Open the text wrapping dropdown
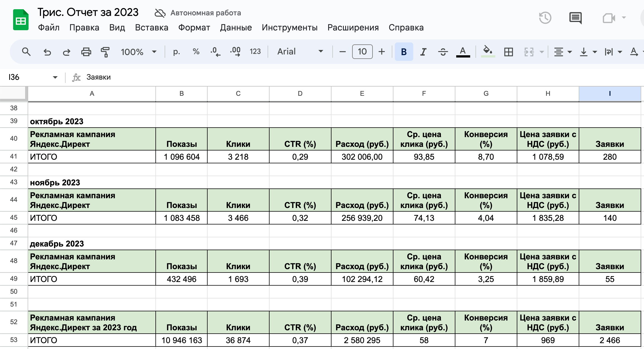 (613, 52)
